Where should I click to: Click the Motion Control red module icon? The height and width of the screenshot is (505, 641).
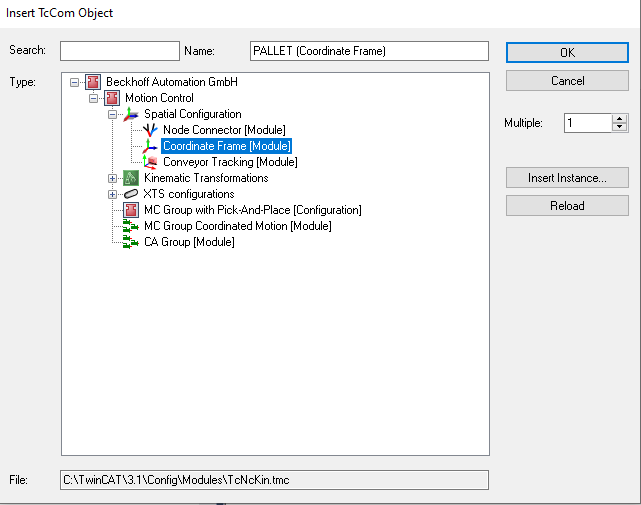click(x=112, y=98)
